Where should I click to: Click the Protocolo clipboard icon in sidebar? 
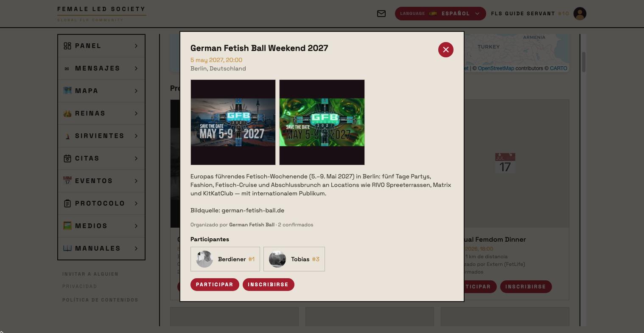pyautogui.click(x=67, y=203)
